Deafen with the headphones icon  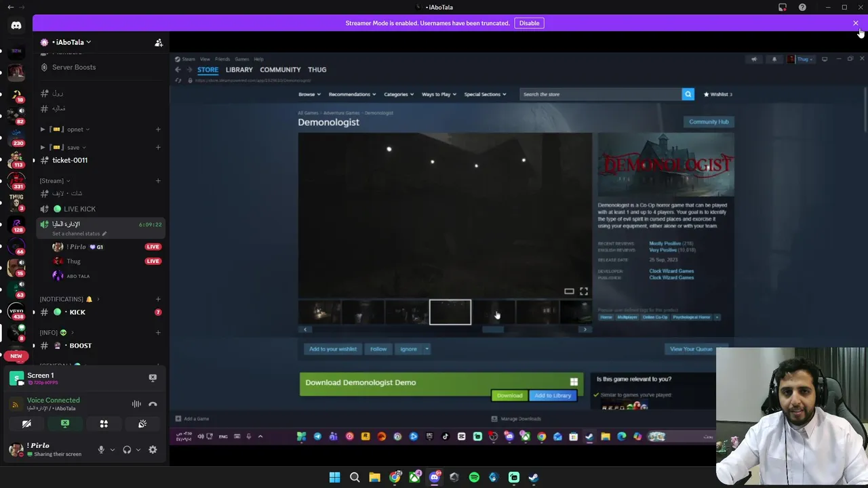coord(127,449)
